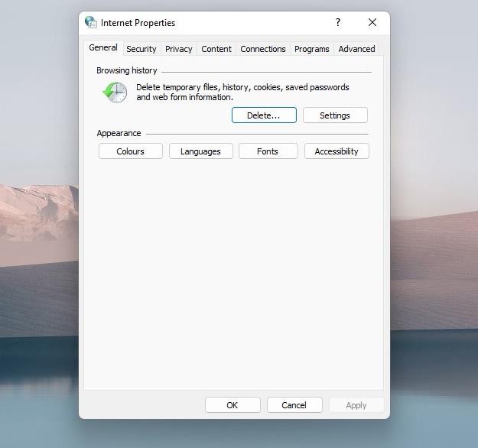Click the Languages button
The width and height of the screenshot is (478, 448).
tap(201, 151)
